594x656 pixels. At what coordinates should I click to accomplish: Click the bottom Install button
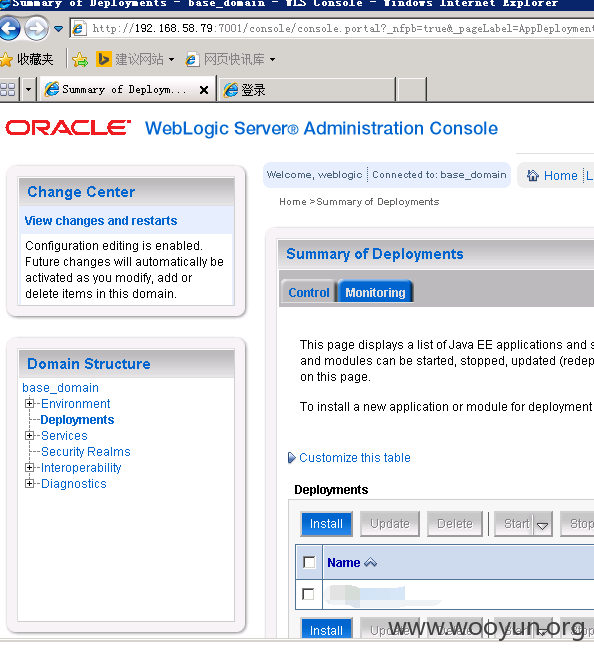coord(326,629)
